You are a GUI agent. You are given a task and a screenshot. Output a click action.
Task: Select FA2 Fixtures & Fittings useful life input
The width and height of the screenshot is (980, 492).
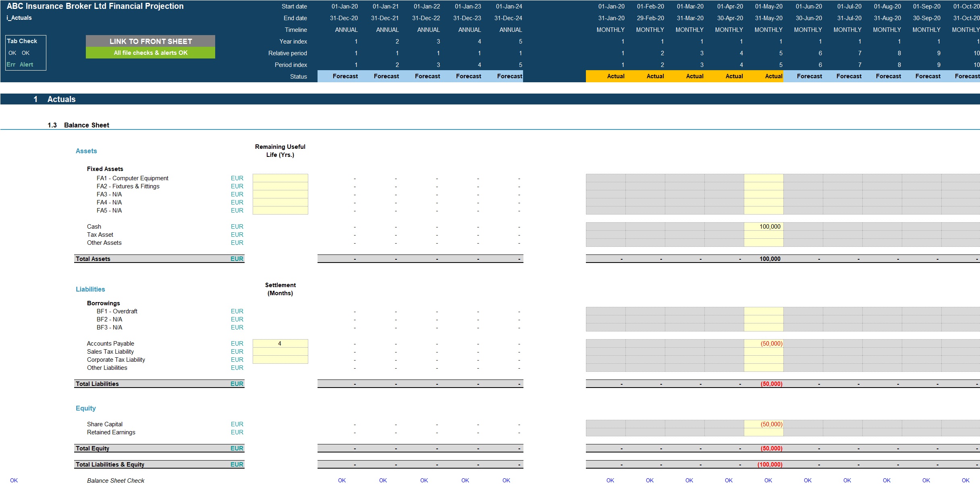click(x=280, y=186)
